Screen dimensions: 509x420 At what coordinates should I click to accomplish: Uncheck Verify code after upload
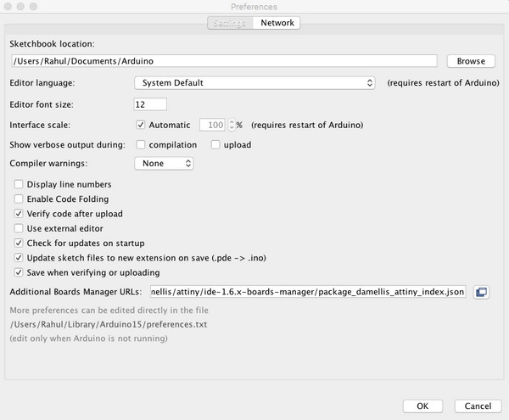coord(19,214)
